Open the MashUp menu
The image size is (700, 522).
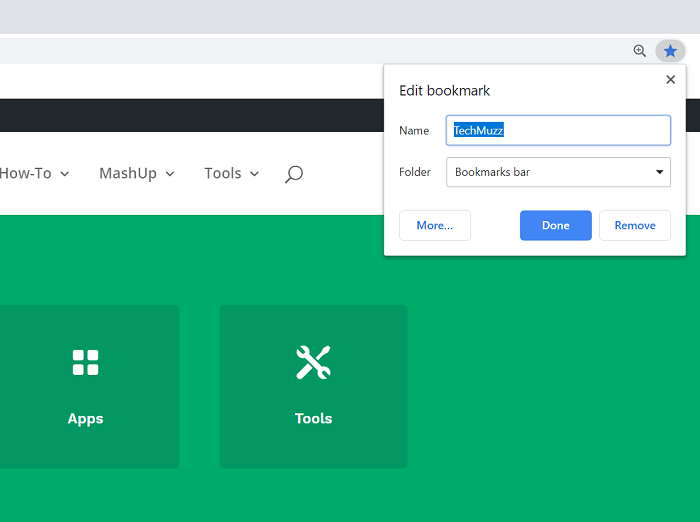coord(137,173)
